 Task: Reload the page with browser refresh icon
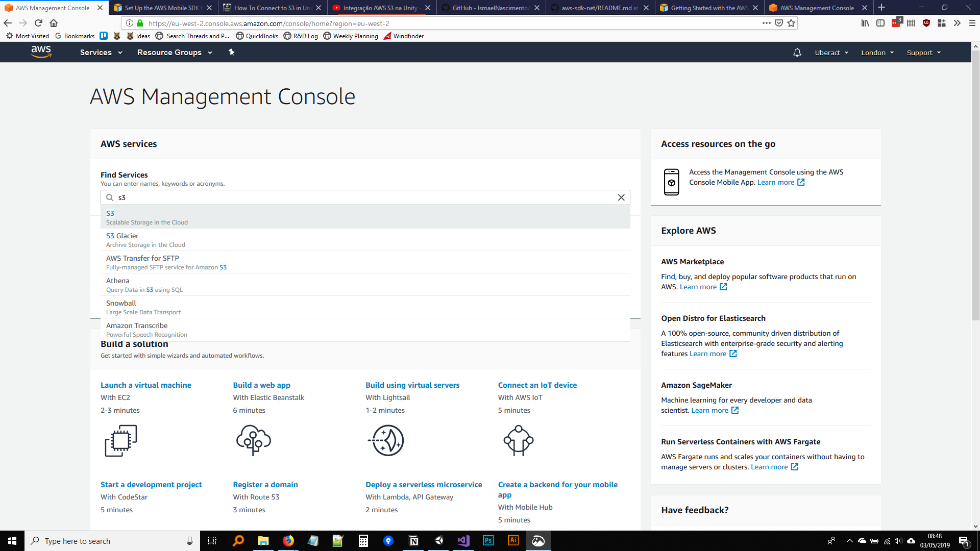coord(38,23)
